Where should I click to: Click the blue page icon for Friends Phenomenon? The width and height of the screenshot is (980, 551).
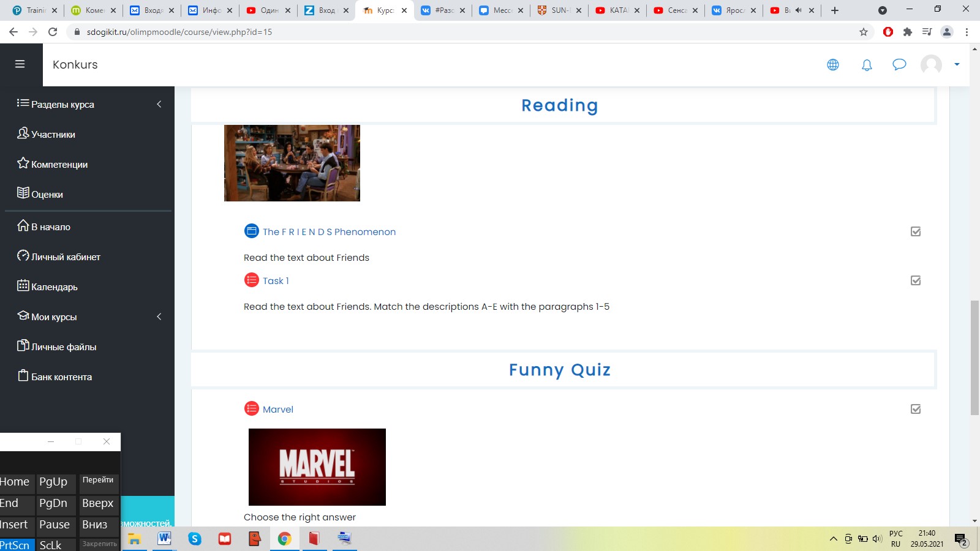[x=252, y=231]
